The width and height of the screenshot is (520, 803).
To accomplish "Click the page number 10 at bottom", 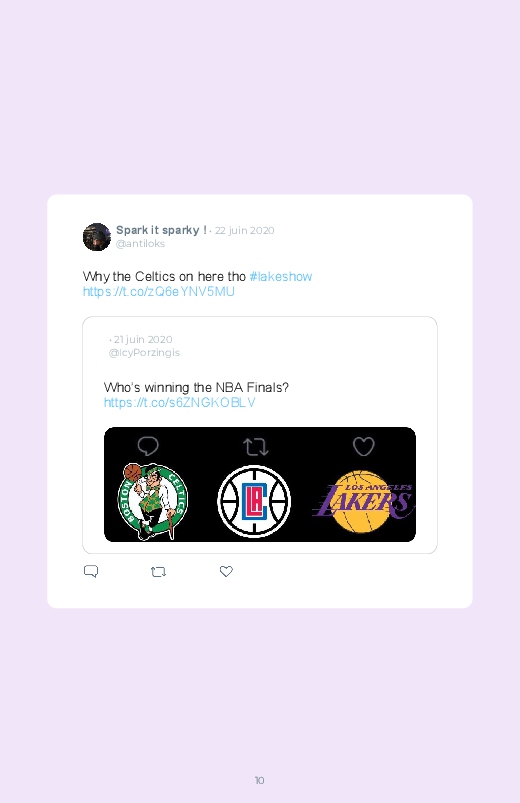I will [260, 780].
